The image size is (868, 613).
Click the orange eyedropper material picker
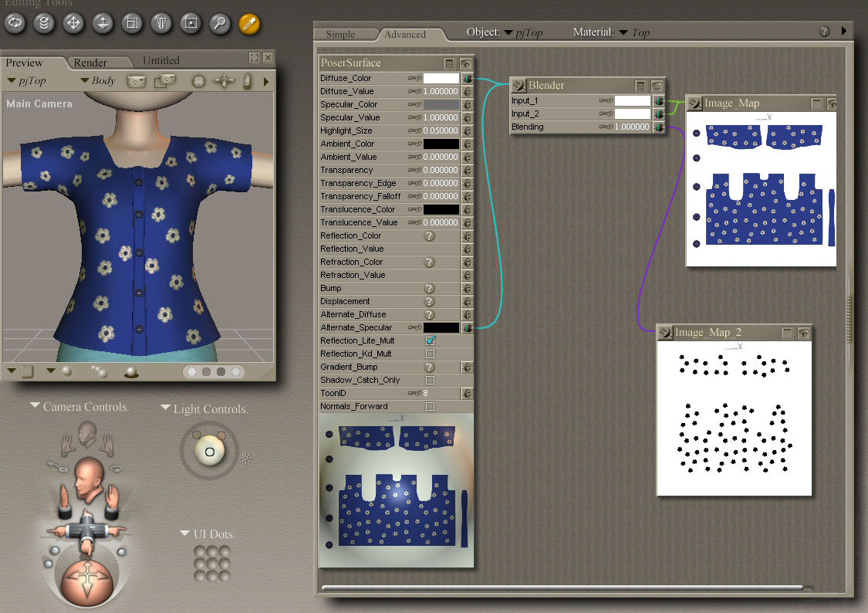pyautogui.click(x=248, y=23)
